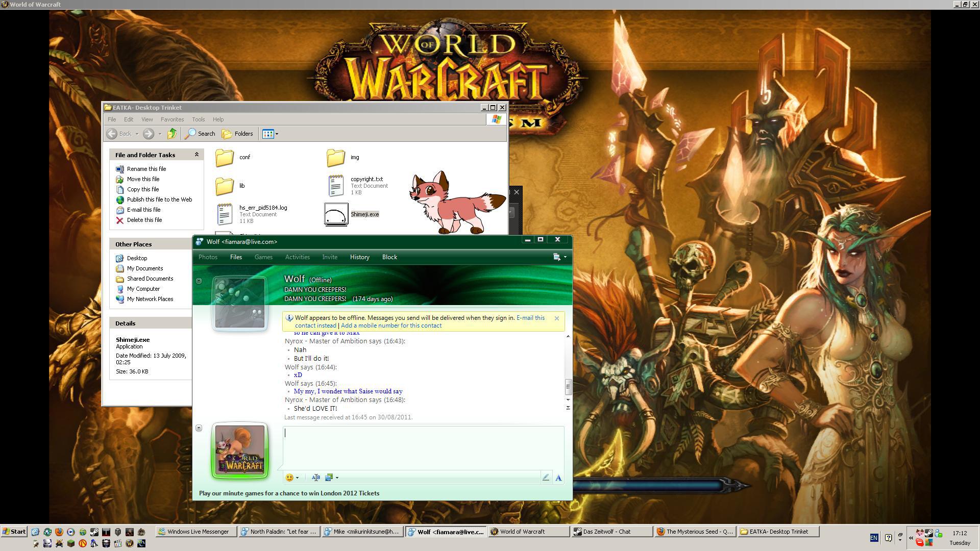Click the background scene picture icon

(x=329, y=478)
